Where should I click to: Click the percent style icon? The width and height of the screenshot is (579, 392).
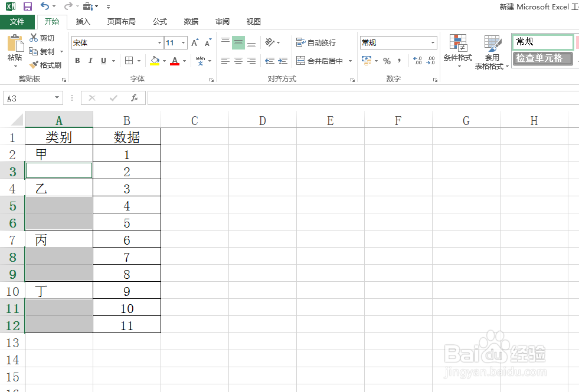387,61
